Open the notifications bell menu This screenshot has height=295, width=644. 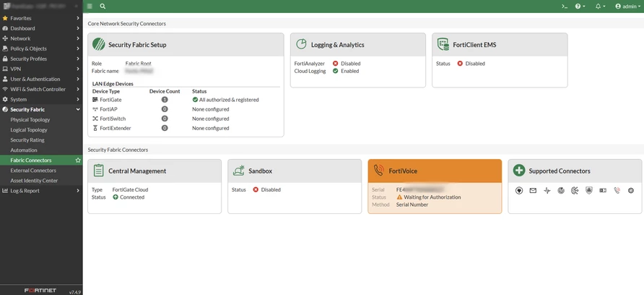[600, 7]
